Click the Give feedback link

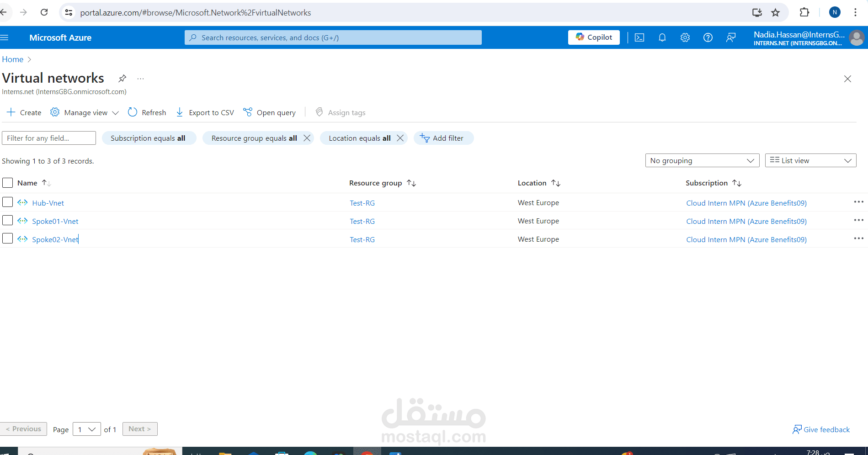(x=821, y=429)
